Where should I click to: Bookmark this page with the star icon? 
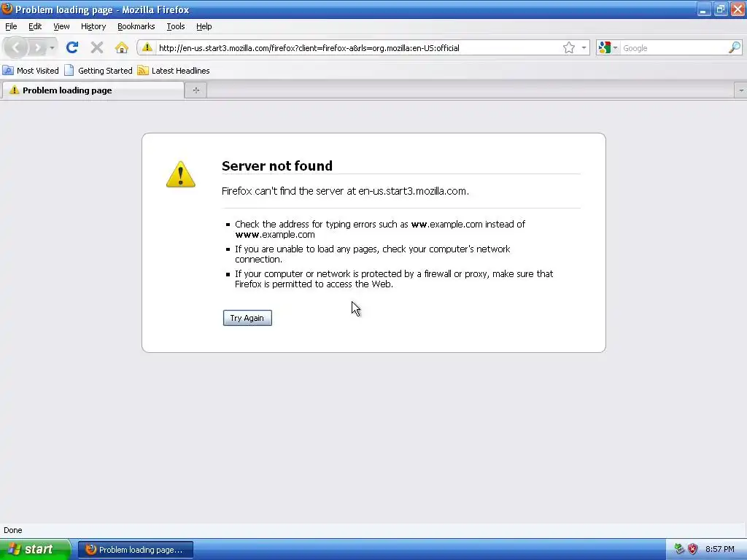click(x=568, y=47)
